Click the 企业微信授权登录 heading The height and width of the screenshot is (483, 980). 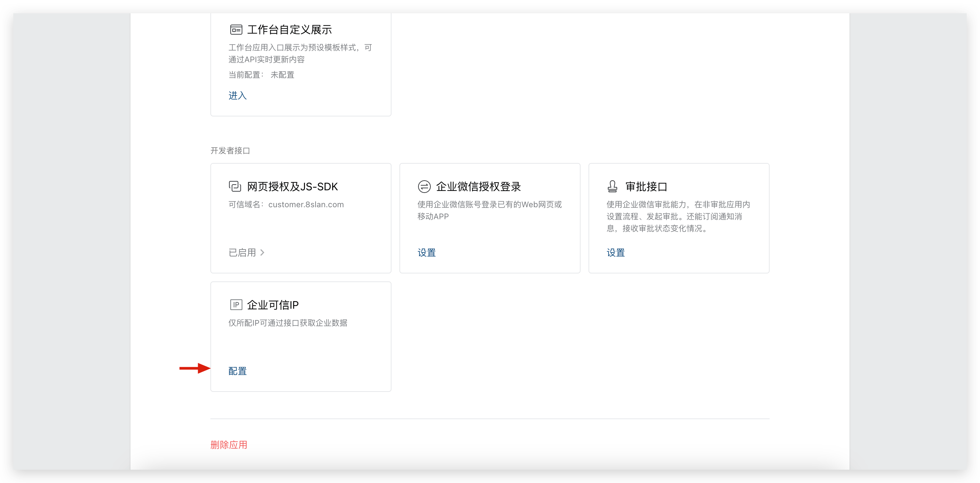click(478, 186)
